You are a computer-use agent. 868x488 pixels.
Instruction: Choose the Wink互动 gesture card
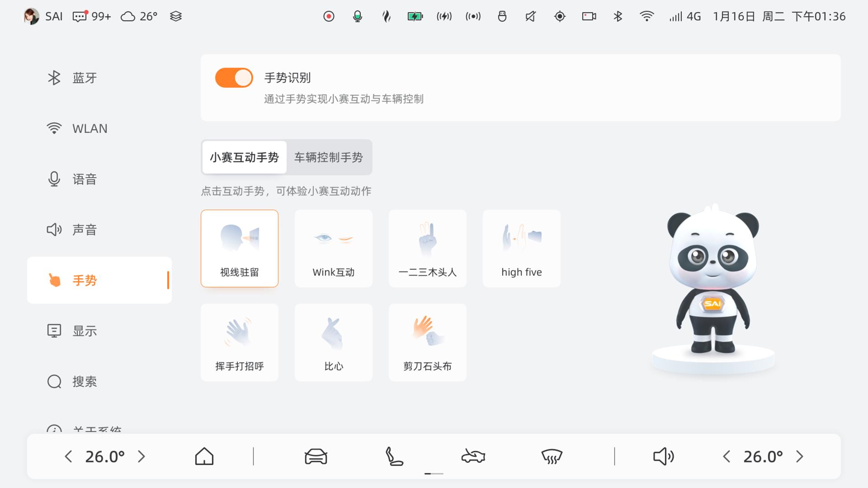click(334, 249)
